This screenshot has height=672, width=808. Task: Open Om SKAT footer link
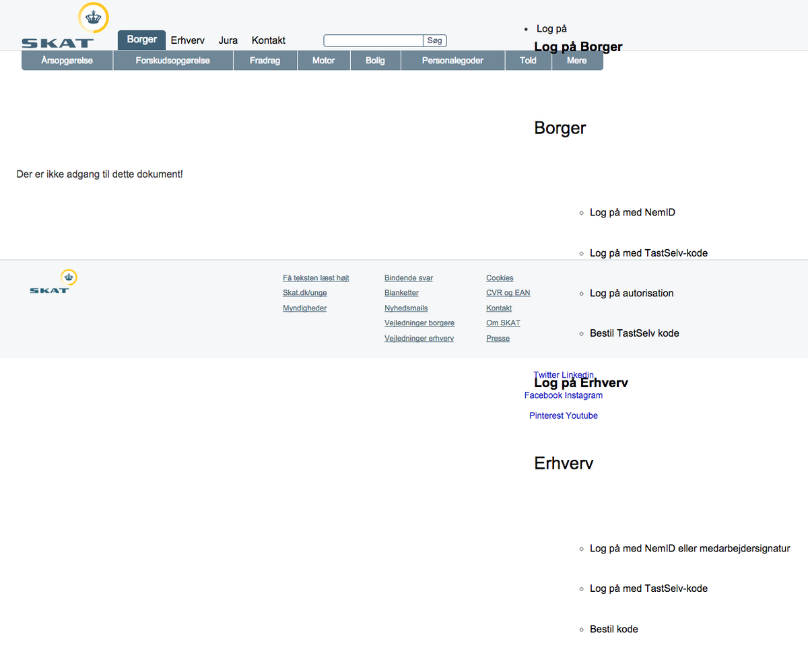503,323
